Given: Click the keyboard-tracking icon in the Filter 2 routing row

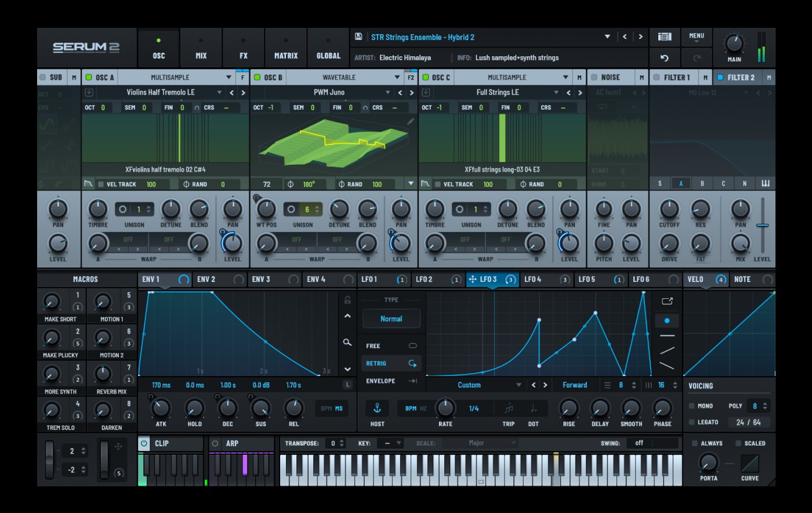Looking at the screenshot, I should click(765, 182).
